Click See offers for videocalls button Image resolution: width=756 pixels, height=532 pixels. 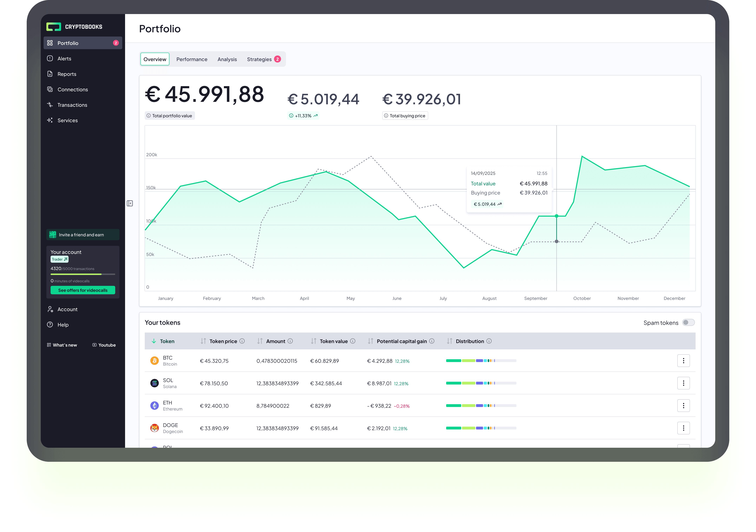coord(83,290)
